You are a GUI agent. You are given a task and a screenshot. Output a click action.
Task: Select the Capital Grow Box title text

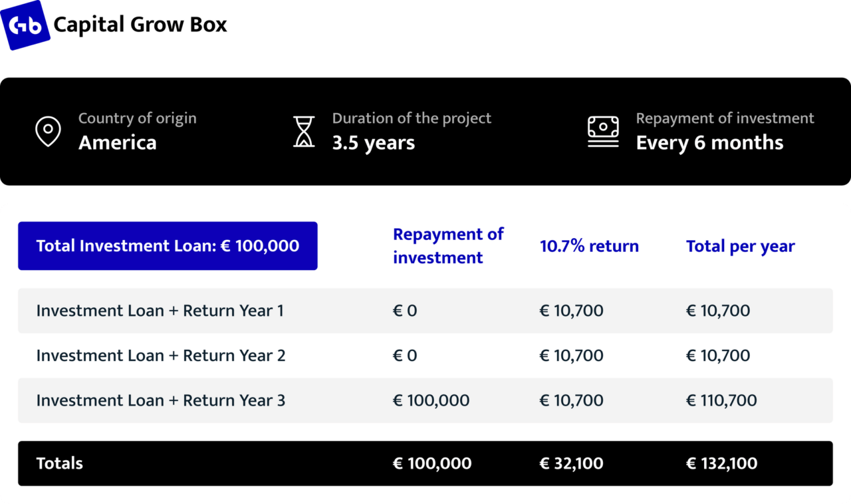click(140, 25)
